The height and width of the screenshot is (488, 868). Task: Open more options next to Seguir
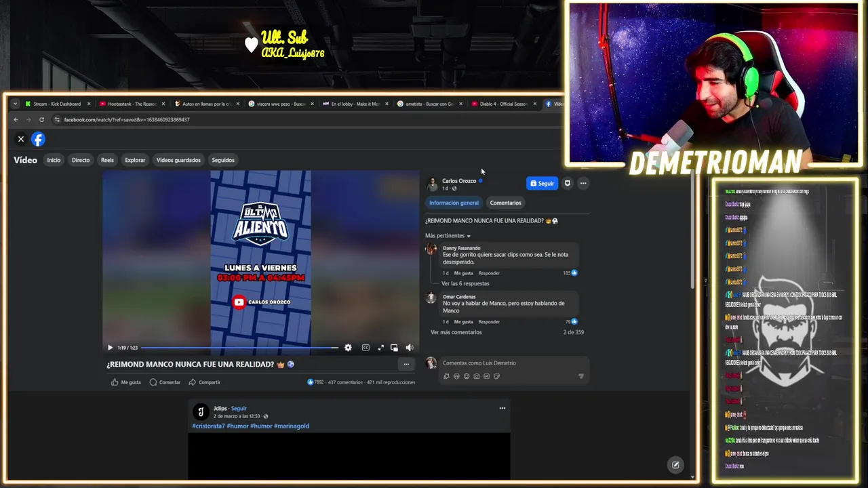point(583,183)
